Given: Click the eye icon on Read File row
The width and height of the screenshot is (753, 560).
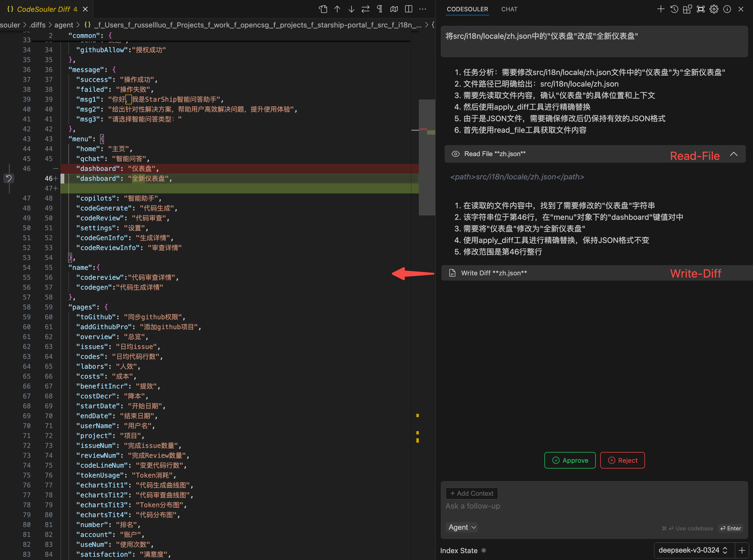Looking at the screenshot, I should point(455,154).
